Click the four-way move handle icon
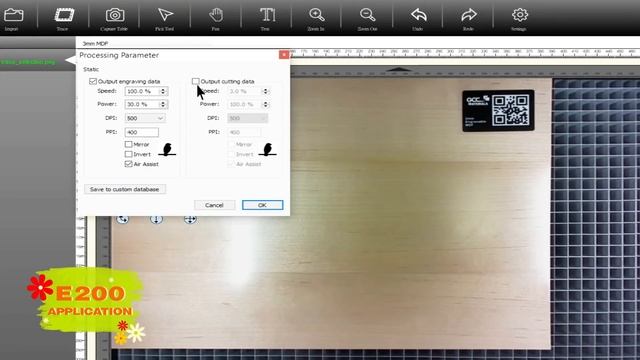Image resolution: width=640 pixels, height=360 pixels. pos(190,219)
